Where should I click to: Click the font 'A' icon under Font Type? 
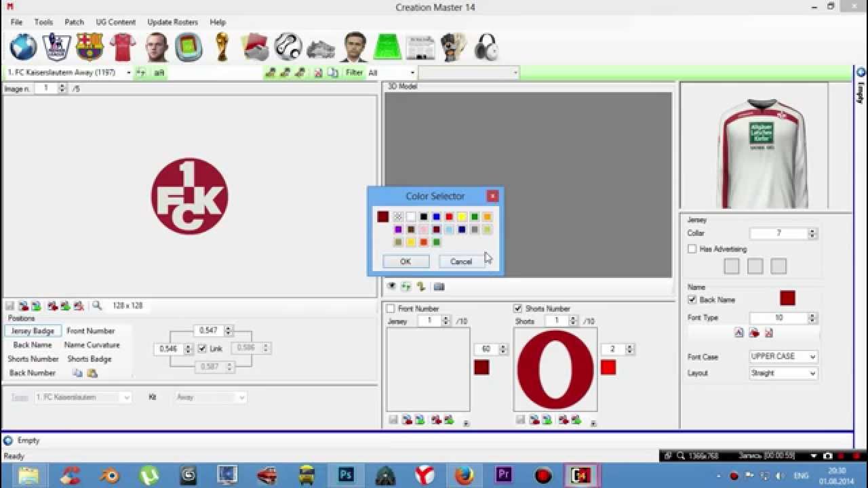point(739,333)
